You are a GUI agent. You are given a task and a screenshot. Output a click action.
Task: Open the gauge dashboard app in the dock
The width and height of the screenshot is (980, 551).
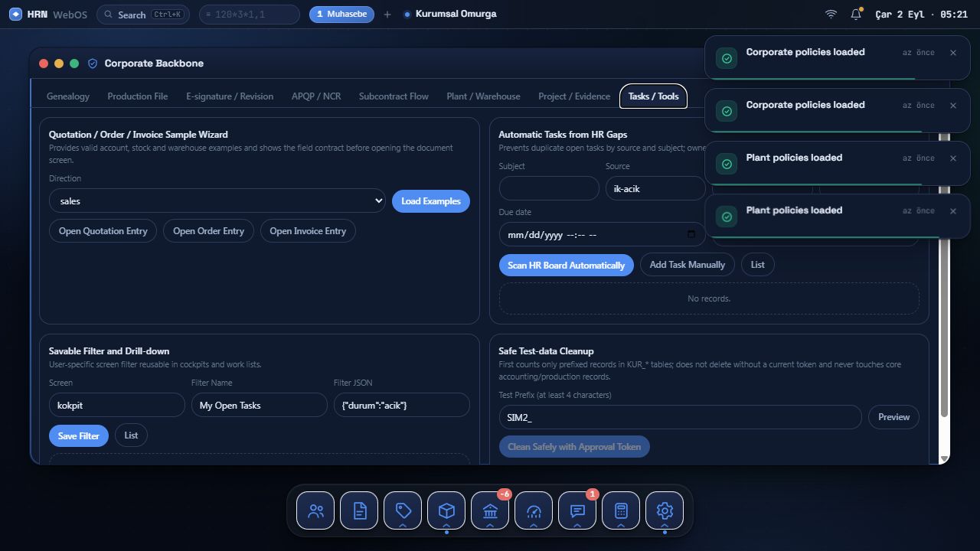534,510
